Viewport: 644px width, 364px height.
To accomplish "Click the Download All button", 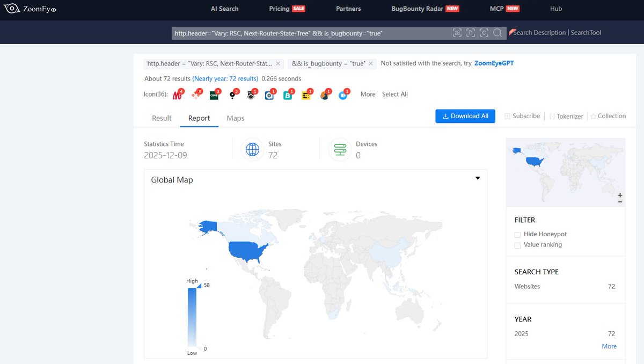I will coord(465,116).
